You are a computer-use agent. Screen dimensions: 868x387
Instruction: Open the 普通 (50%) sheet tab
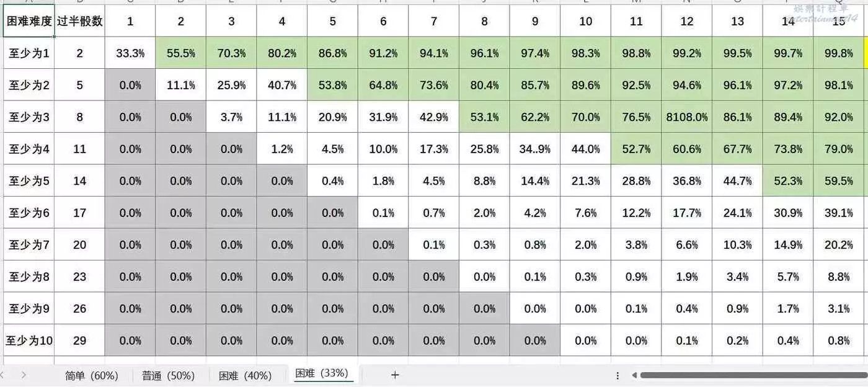pos(168,375)
